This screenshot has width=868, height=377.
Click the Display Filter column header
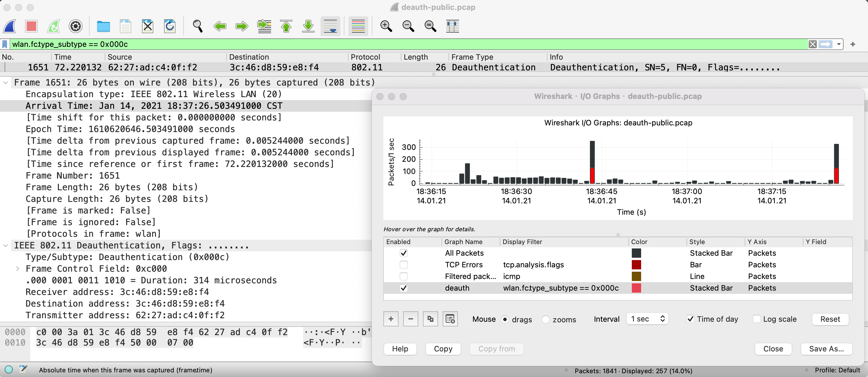pos(522,242)
